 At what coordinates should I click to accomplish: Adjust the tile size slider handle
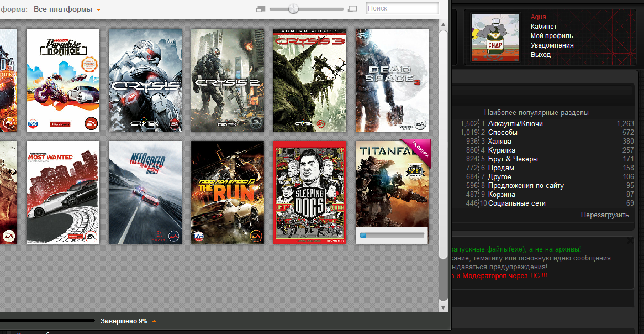[x=293, y=9]
